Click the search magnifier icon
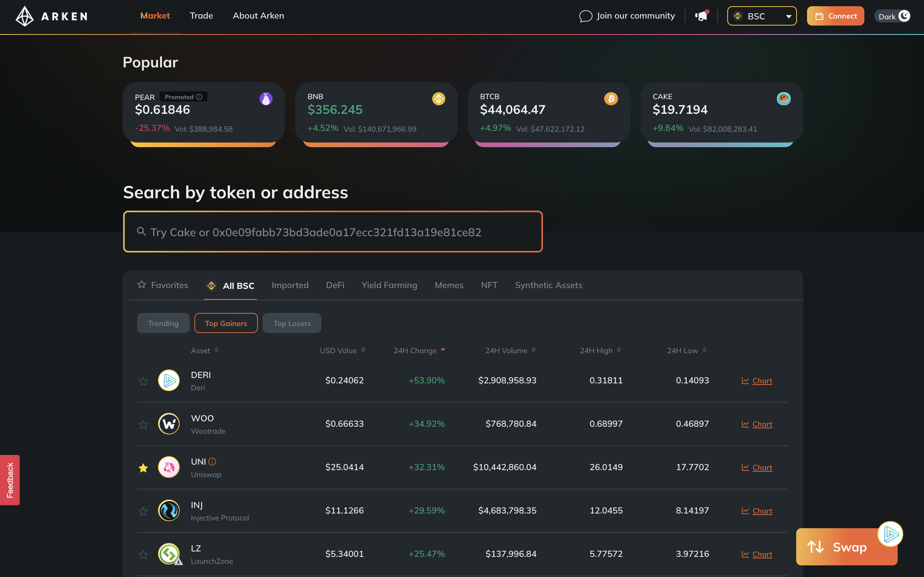Image resolution: width=924 pixels, height=577 pixels. pos(141,232)
